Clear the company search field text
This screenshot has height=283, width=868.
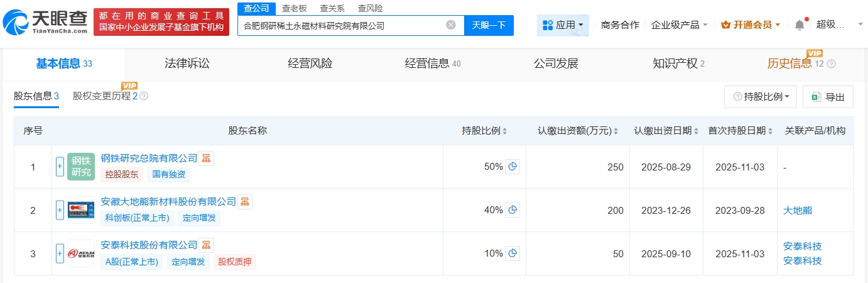450,25
